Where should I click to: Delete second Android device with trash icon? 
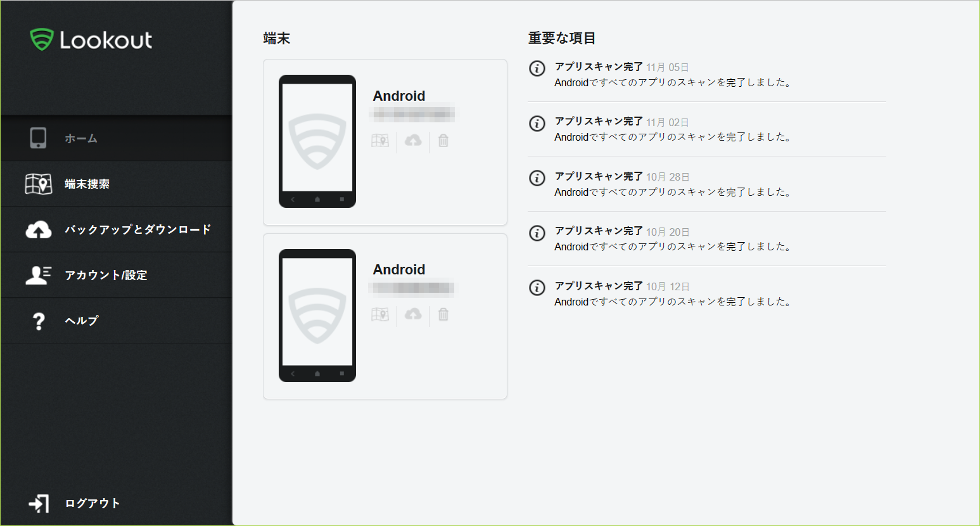[x=443, y=314]
